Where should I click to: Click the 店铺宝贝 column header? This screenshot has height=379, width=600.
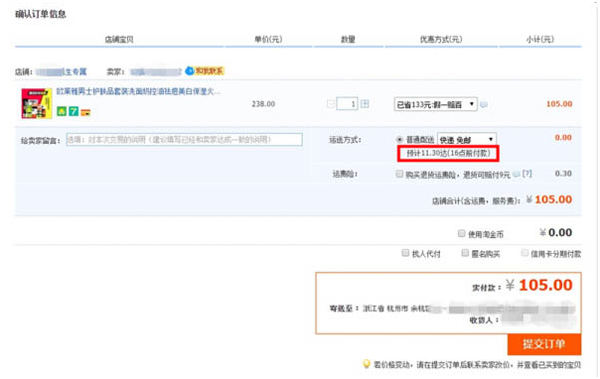tap(119, 39)
